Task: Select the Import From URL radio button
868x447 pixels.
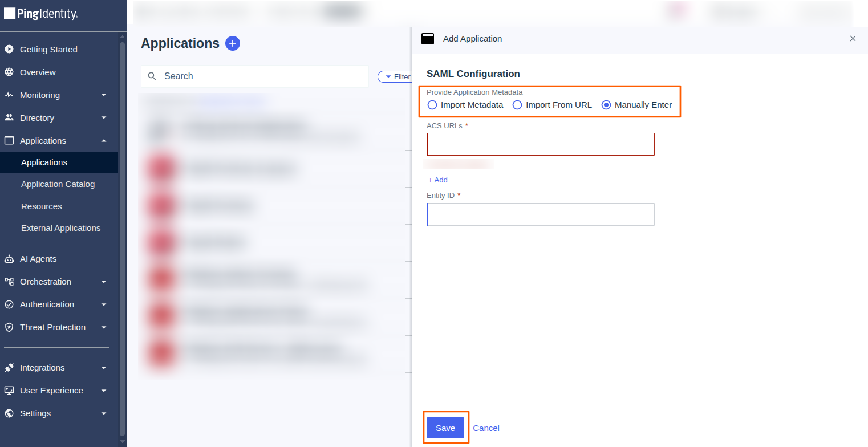Action: coord(517,105)
